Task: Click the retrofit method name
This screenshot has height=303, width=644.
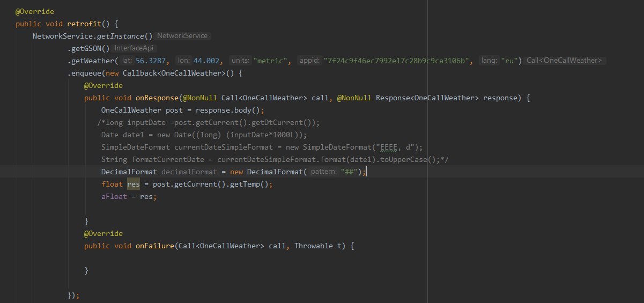Action: pos(84,24)
